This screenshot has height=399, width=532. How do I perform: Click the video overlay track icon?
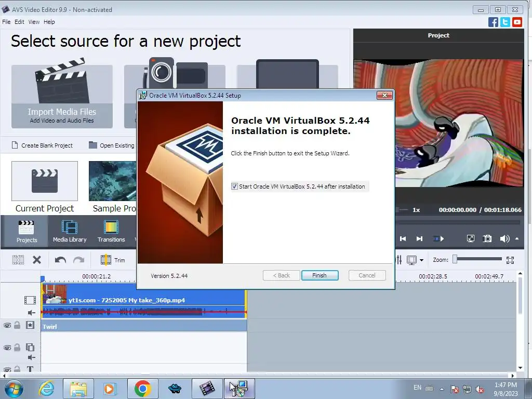tap(30, 347)
